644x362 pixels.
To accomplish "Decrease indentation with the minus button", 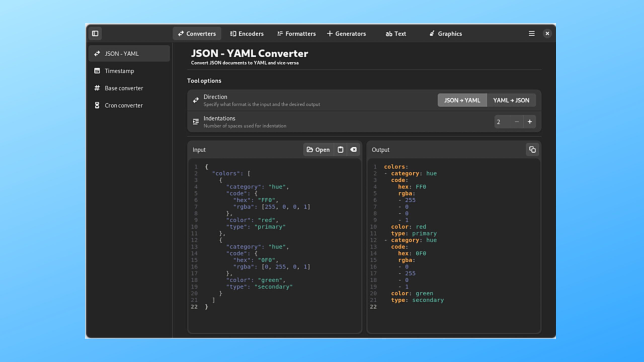I will click(x=517, y=122).
